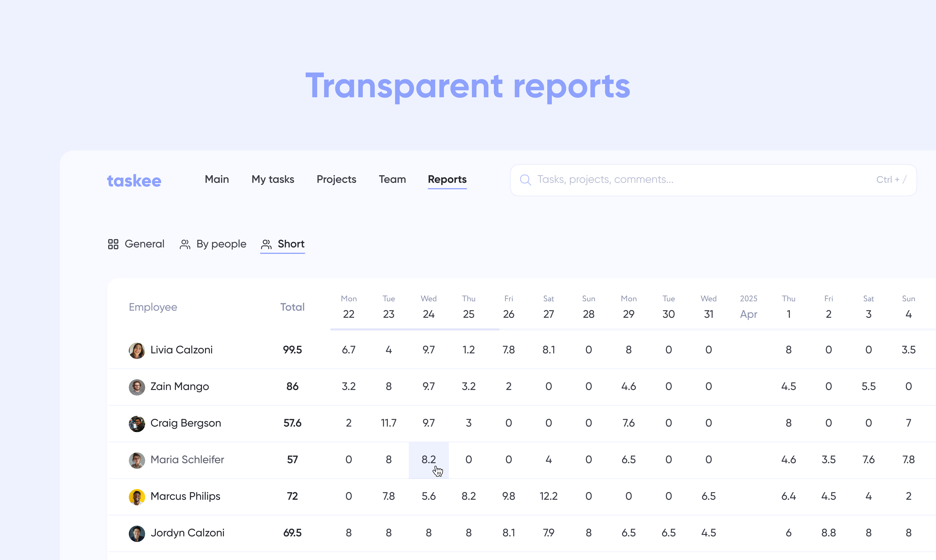Select the Fri 26 date column

509,307
